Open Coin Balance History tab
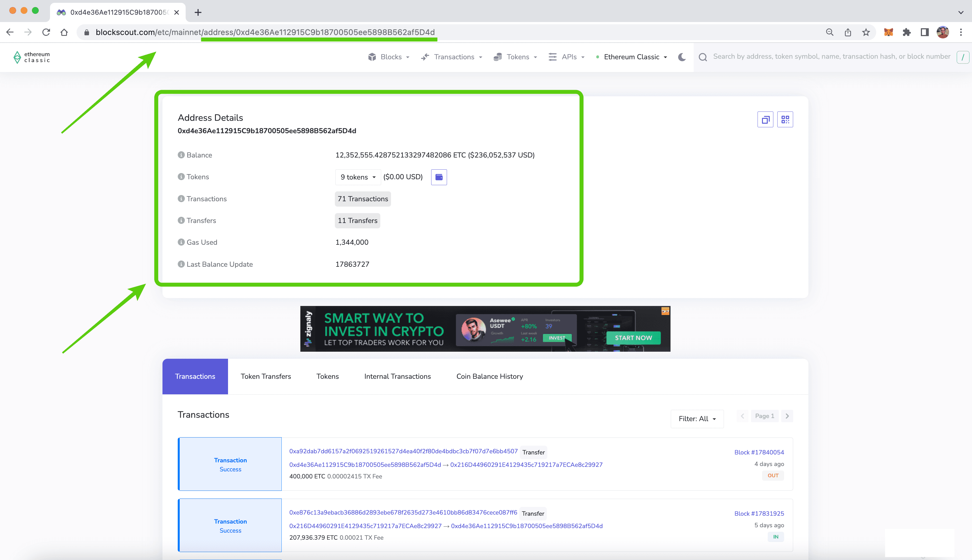This screenshot has width=972, height=560. 489,377
